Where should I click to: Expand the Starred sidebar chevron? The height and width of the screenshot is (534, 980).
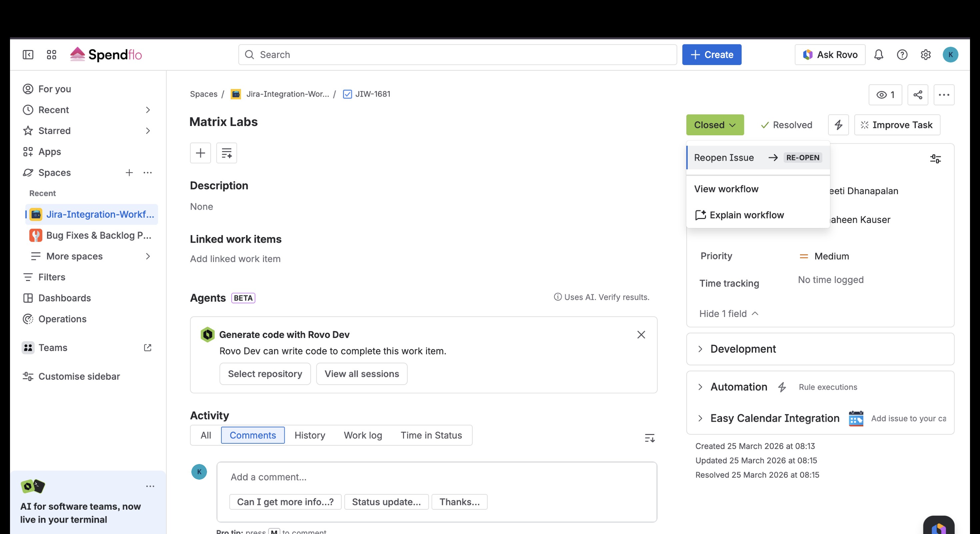148,131
